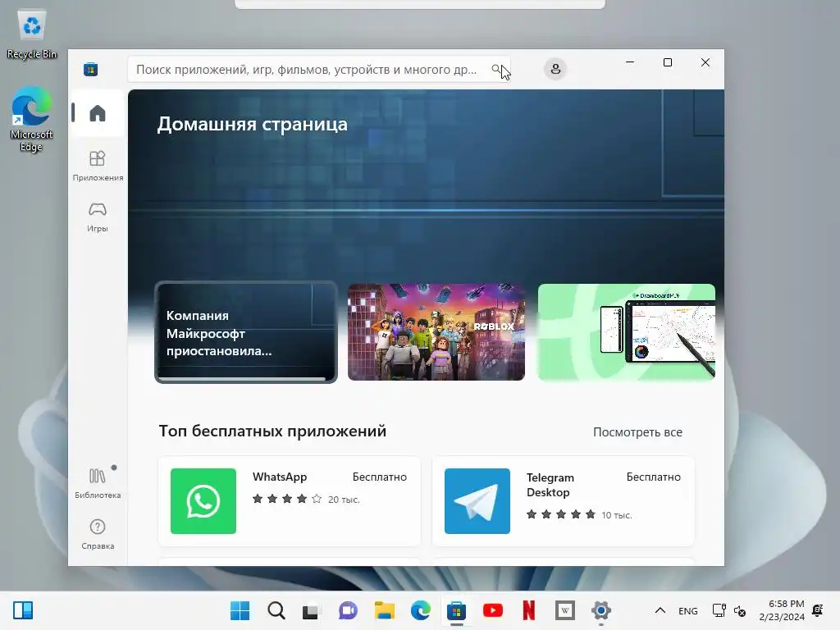Switch ENG input language indicator

point(688,610)
